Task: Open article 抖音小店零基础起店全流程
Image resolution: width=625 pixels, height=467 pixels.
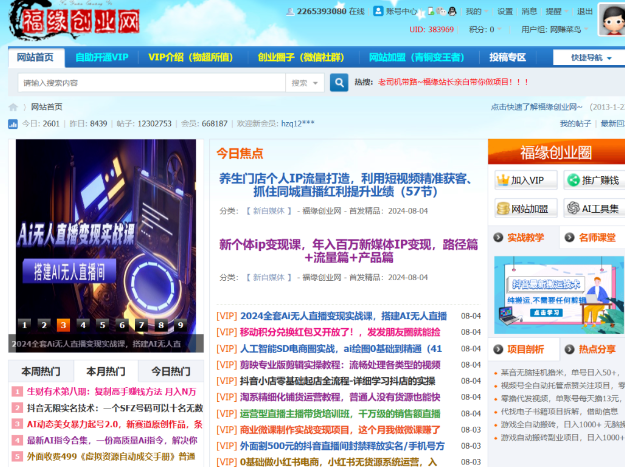Action: (x=338, y=381)
